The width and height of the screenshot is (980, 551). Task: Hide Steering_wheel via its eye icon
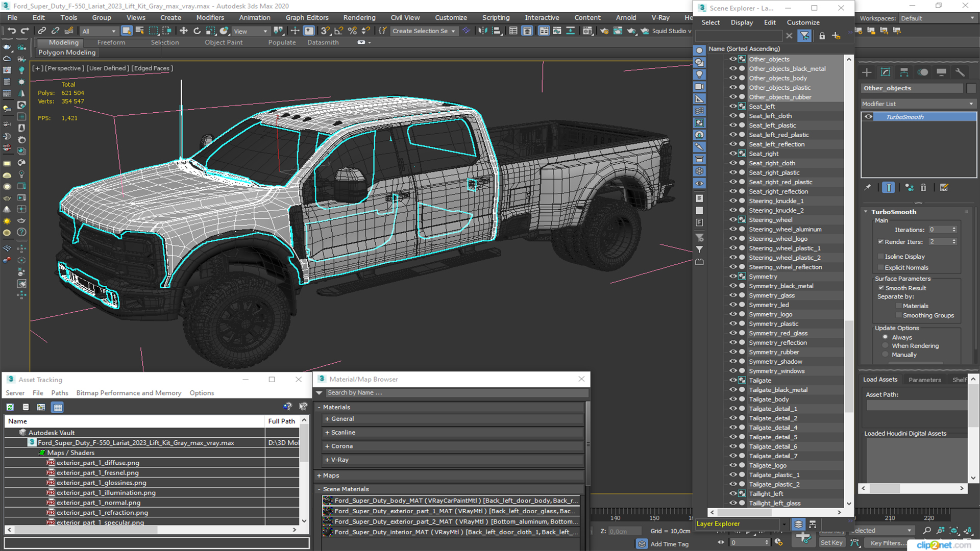click(733, 220)
